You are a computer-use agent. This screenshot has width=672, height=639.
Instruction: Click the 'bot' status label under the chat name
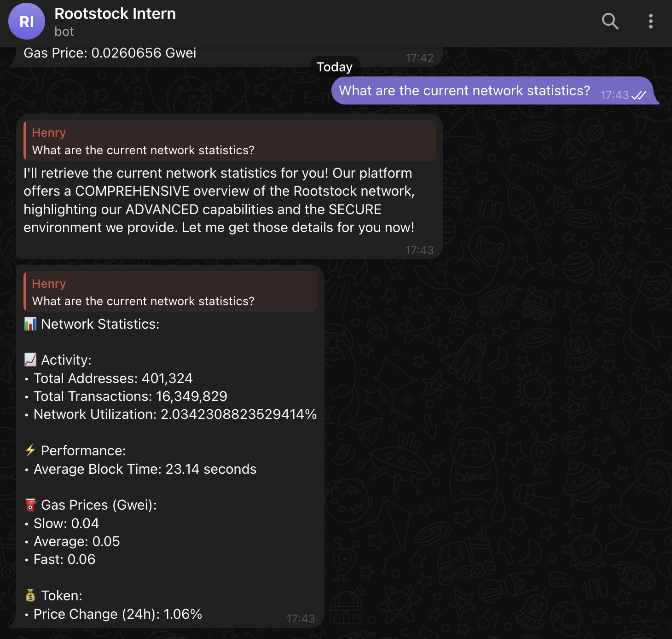coord(64,32)
